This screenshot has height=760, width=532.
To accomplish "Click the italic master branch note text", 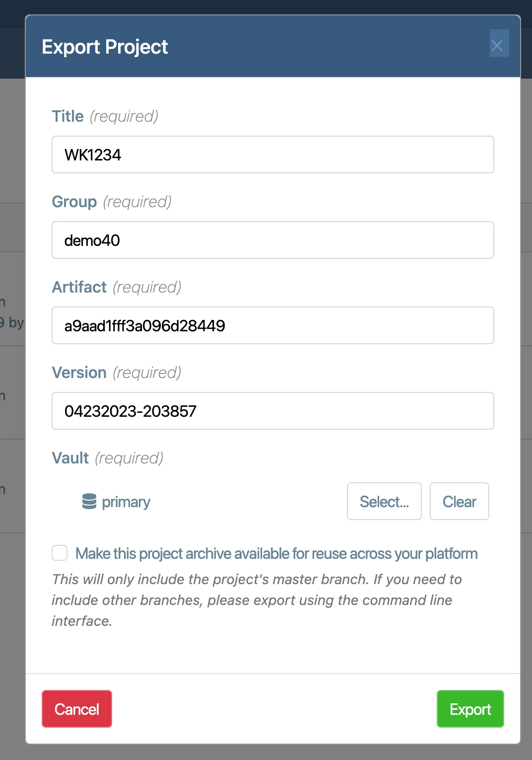I will coord(256,600).
